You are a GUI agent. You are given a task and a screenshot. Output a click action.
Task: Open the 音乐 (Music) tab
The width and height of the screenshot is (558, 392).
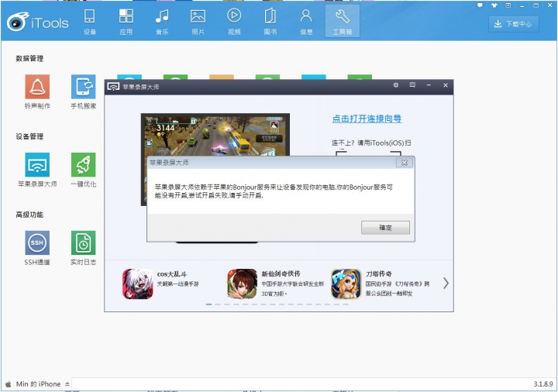coord(162,22)
